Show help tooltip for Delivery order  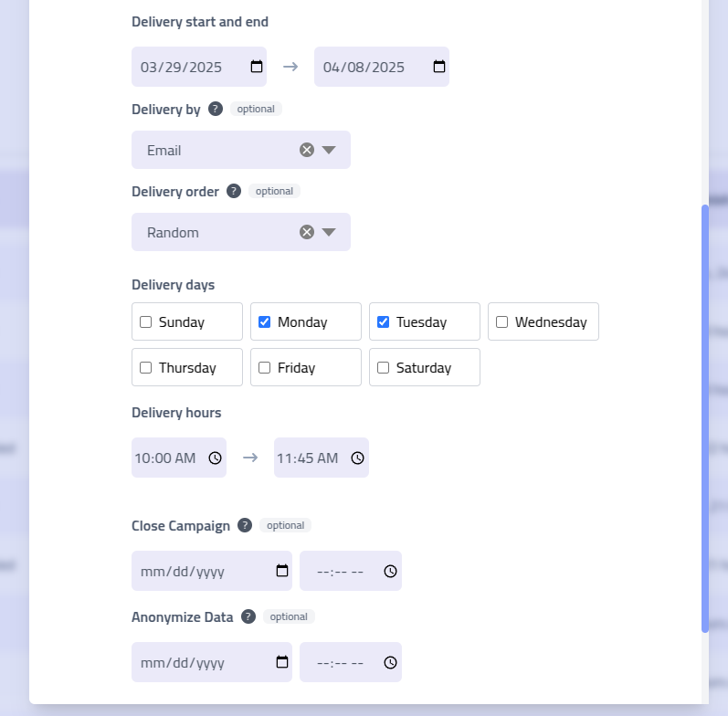tap(234, 191)
